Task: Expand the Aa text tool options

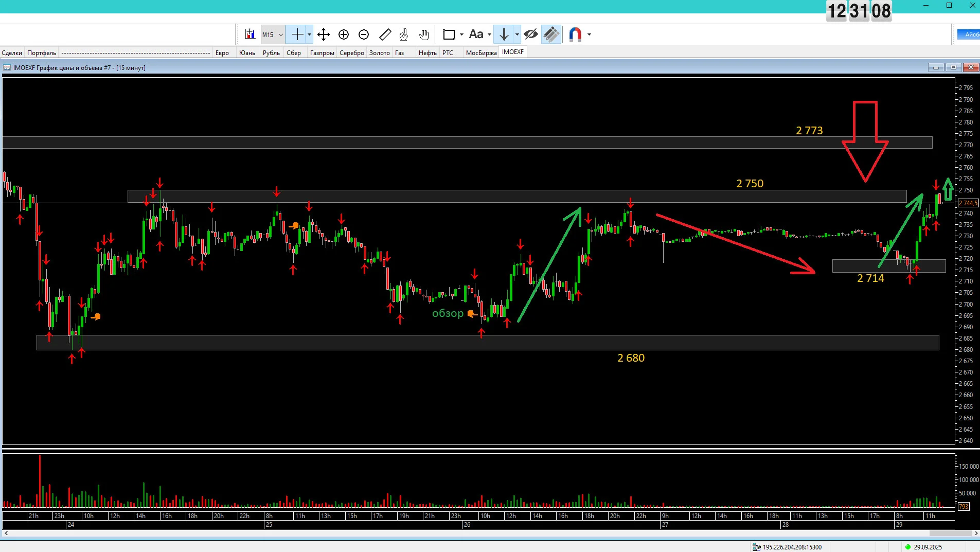Action: [x=489, y=34]
